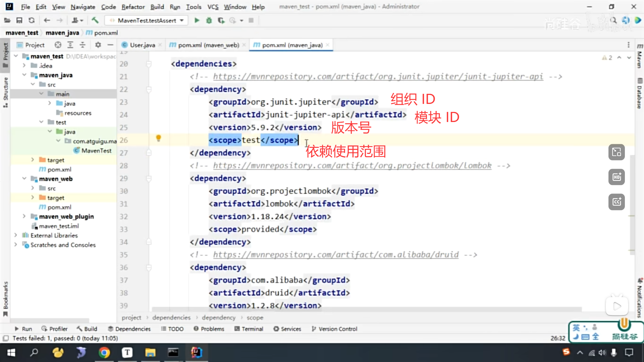The height and width of the screenshot is (362, 644).
Task: Open the Refactor menu
Action: (x=133, y=7)
